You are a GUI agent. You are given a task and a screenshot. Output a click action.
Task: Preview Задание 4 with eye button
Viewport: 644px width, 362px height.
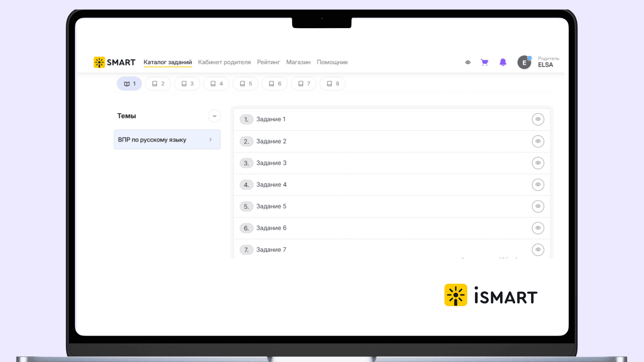tap(538, 185)
